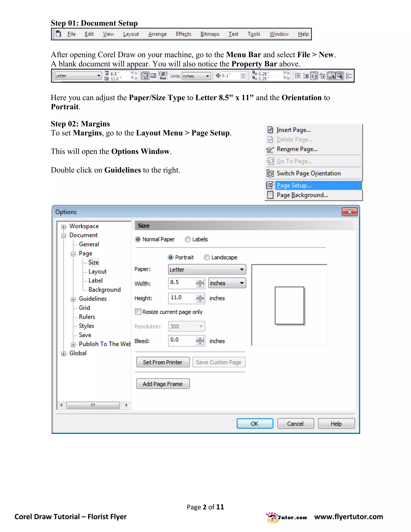Click the Portrait orientation icon in Property Bar
411x532 pixels.
pyautogui.click(x=146, y=76)
